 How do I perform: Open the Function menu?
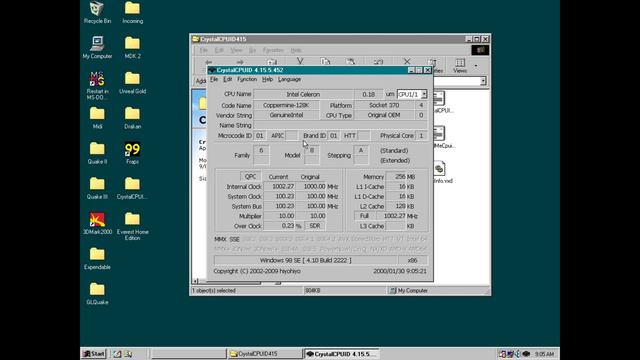247,79
